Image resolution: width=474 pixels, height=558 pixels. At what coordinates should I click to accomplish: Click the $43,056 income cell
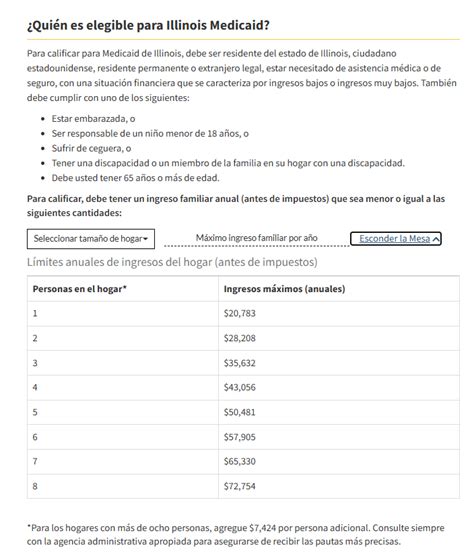coord(339,388)
